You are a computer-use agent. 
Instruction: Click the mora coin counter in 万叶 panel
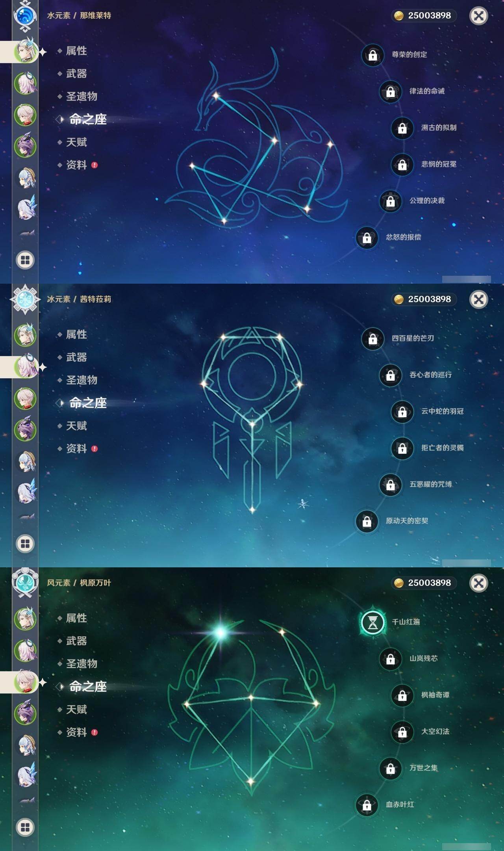tap(424, 583)
